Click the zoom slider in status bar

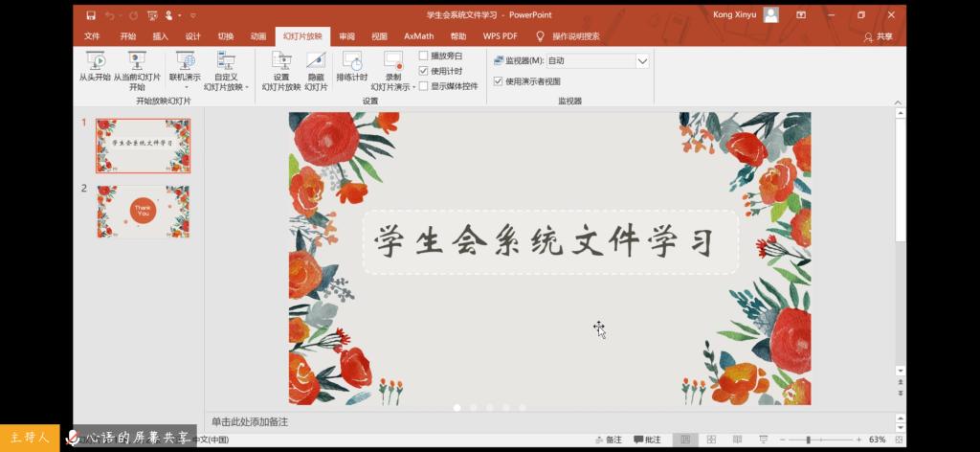coord(809,440)
